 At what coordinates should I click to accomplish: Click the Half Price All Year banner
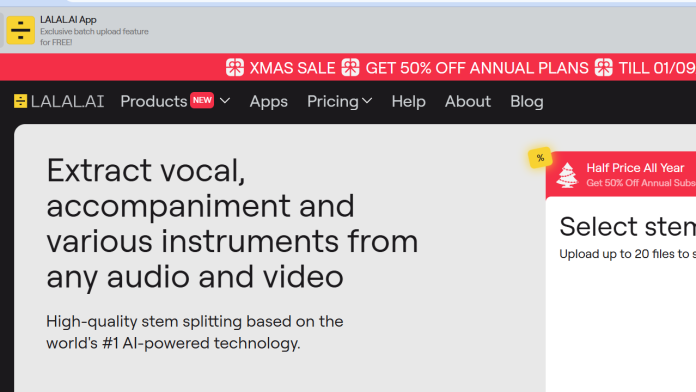(x=621, y=174)
